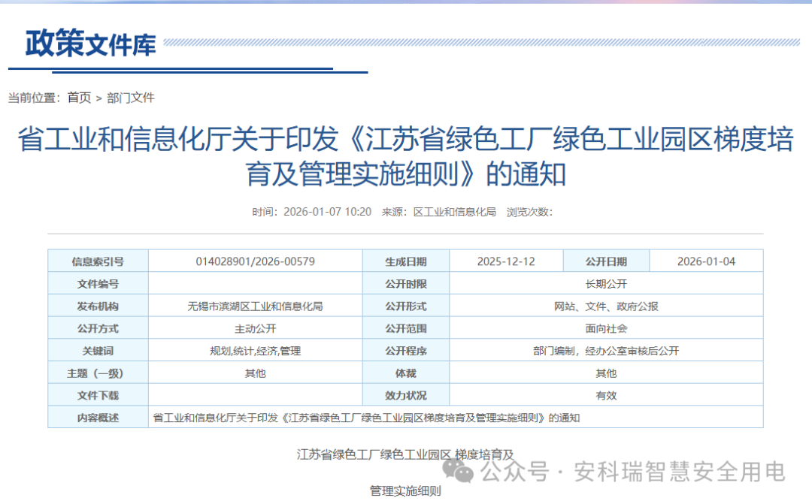812x504 pixels.
Task: Select publication date 2026-01-04
Action: [x=706, y=261]
